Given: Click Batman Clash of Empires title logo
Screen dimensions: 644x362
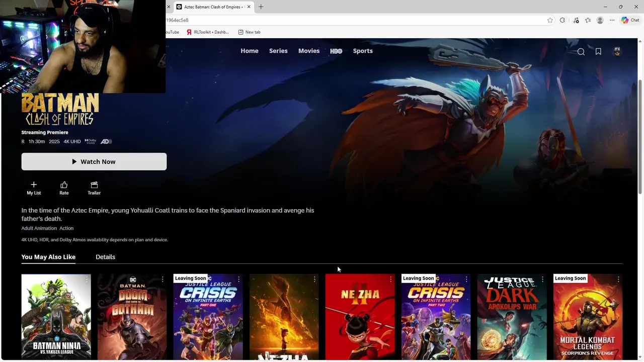Looking at the screenshot, I should (x=60, y=109).
